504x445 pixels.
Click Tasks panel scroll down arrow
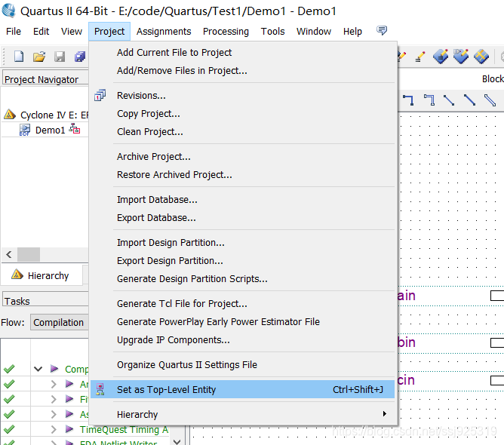pos(177,441)
